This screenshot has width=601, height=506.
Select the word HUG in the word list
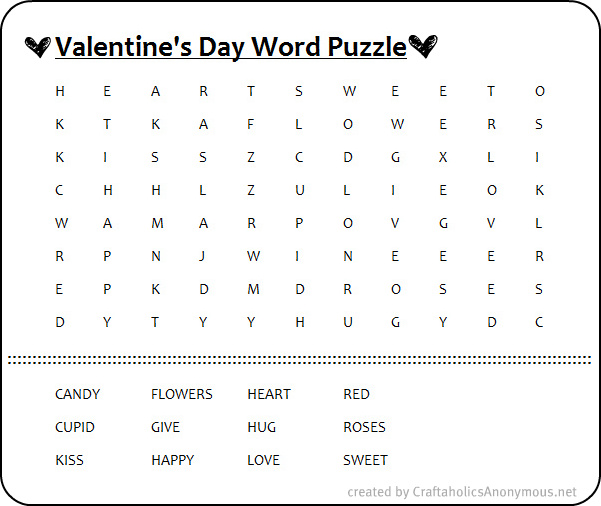[261, 427]
